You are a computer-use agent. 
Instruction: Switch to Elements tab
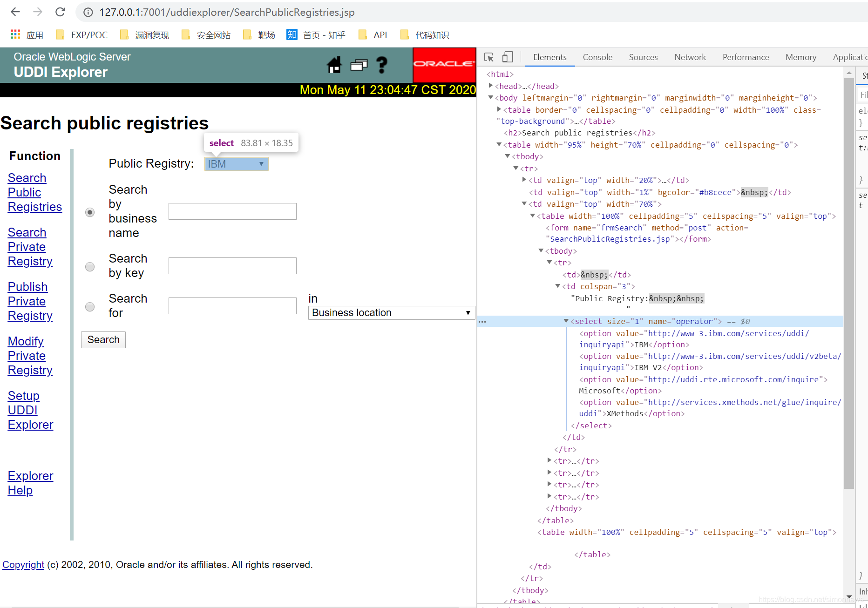[550, 57]
